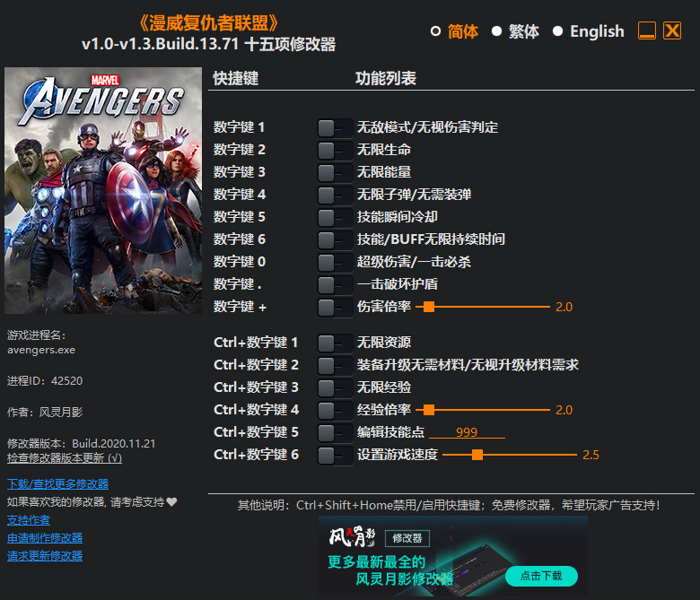Image resolution: width=700 pixels, height=600 pixels.
Task: Enable 无限资源 toggle
Action: click(335, 343)
